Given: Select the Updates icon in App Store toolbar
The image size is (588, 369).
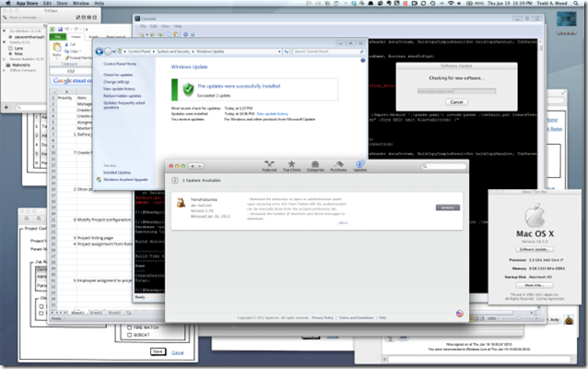Looking at the screenshot, I should tap(360, 166).
